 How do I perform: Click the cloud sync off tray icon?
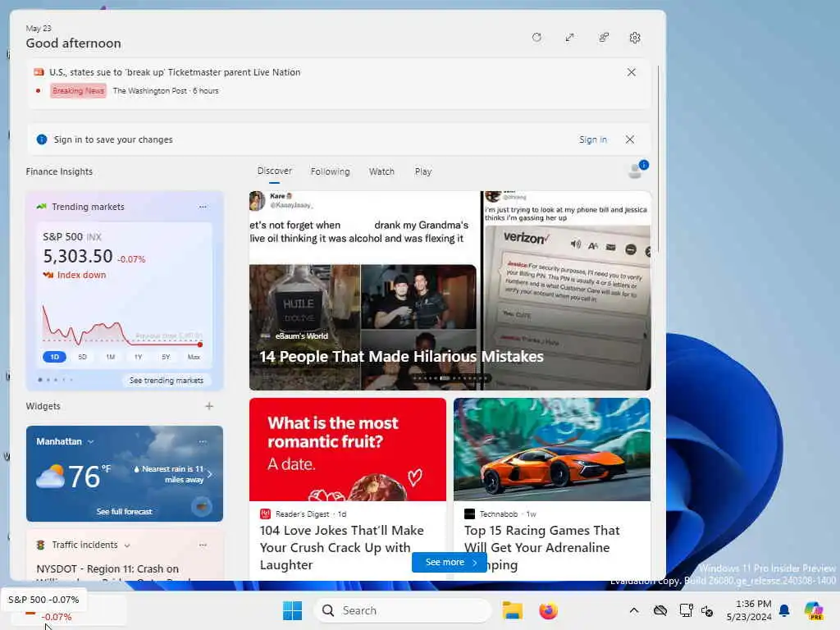coord(660,610)
